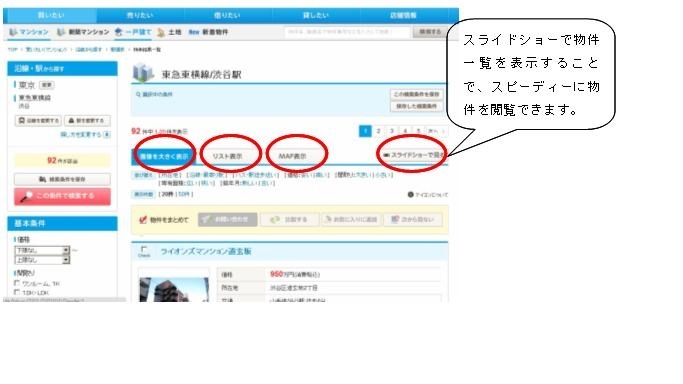This screenshot has height=384, width=683.
Task: Go to results page 2
Action: tap(379, 131)
